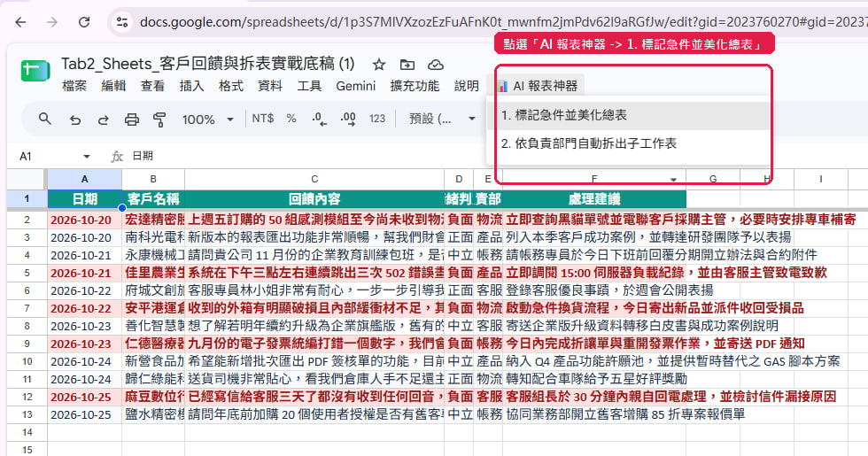Click the 日期 header cell A1
868x456 pixels.
[84, 199]
